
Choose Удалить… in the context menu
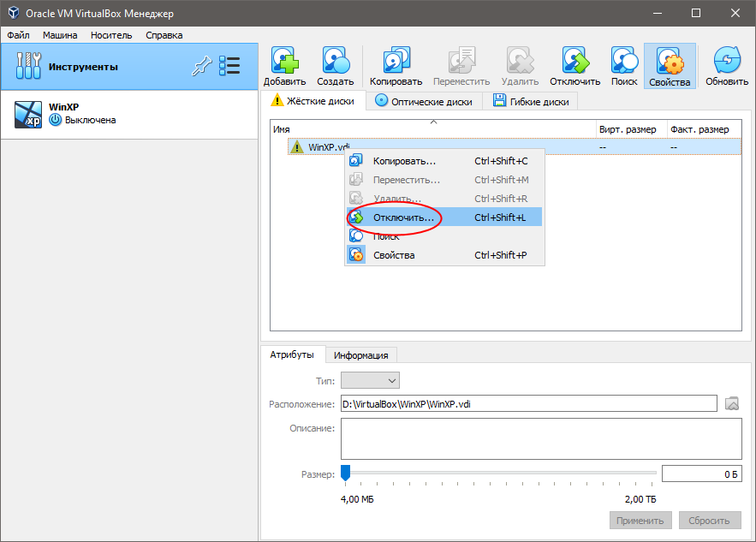pos(444,198)
